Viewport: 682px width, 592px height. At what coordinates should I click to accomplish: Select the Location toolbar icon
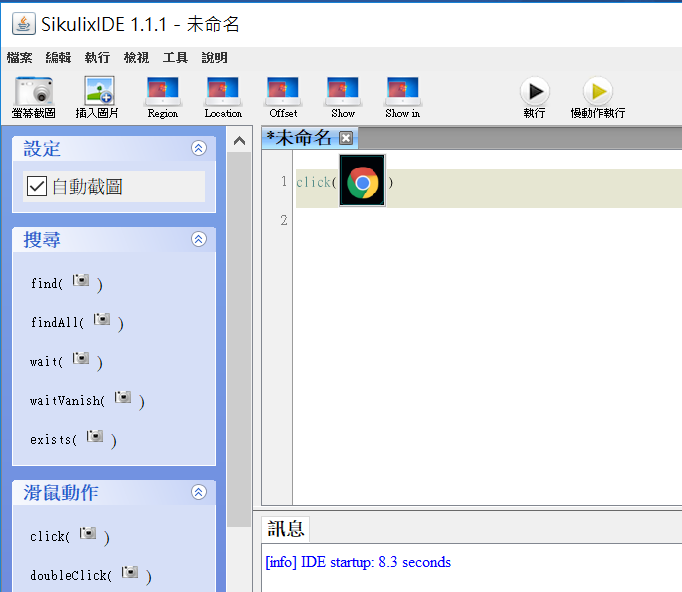(x=223, y=91)
